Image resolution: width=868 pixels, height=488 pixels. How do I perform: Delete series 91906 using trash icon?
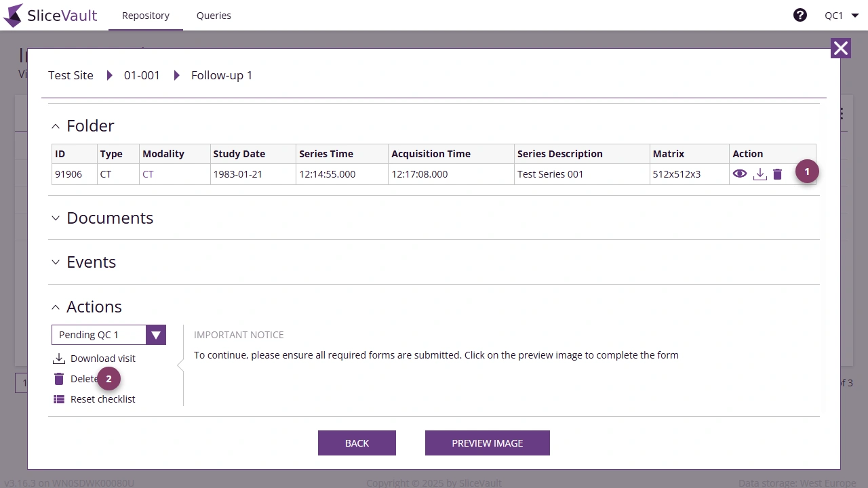[x=778, y=174]
